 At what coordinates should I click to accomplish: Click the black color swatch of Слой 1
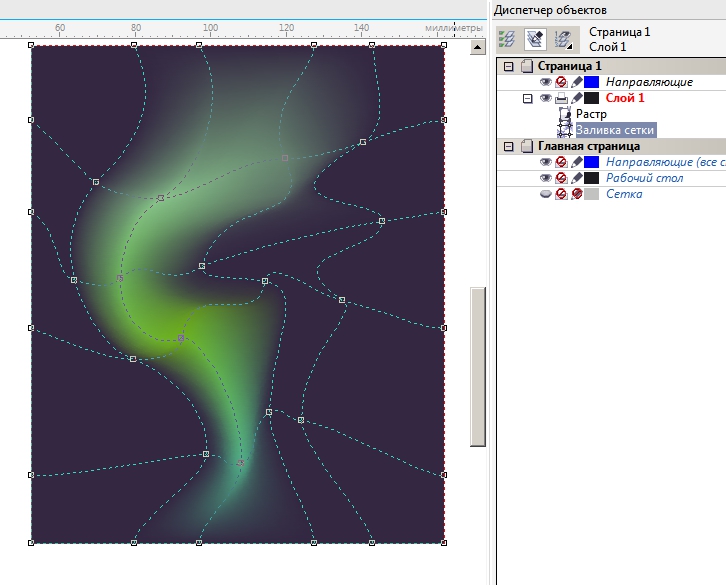point(591,98)
